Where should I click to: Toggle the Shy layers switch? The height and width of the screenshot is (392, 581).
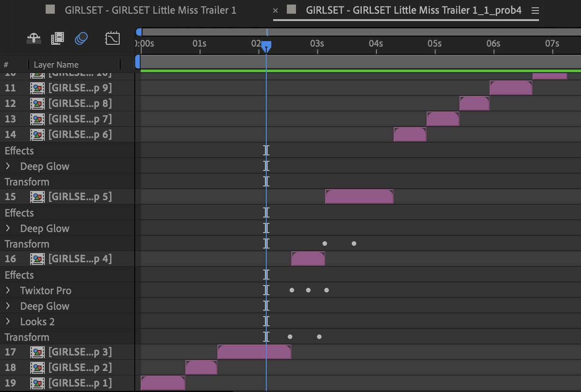click(x=34, y=38)
